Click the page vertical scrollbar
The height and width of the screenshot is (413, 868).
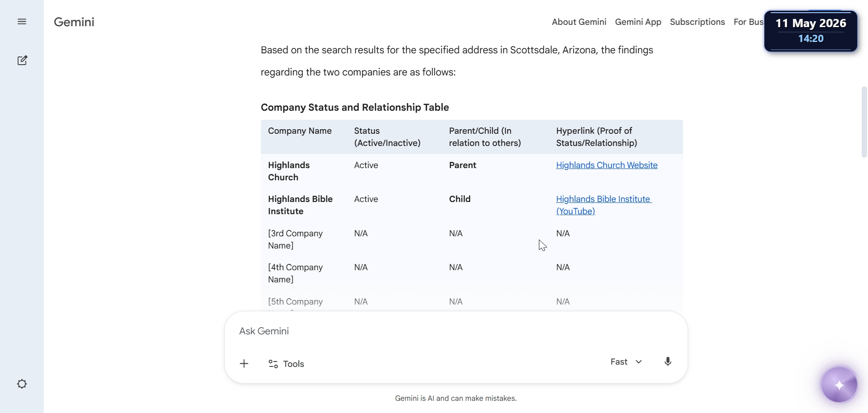(864, 122)
